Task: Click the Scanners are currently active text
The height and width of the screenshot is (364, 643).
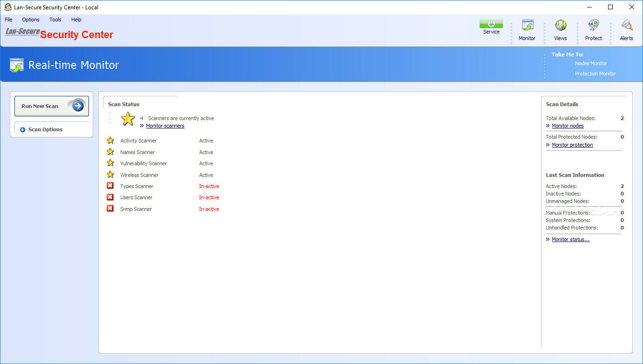Action: tap(181, 118)
